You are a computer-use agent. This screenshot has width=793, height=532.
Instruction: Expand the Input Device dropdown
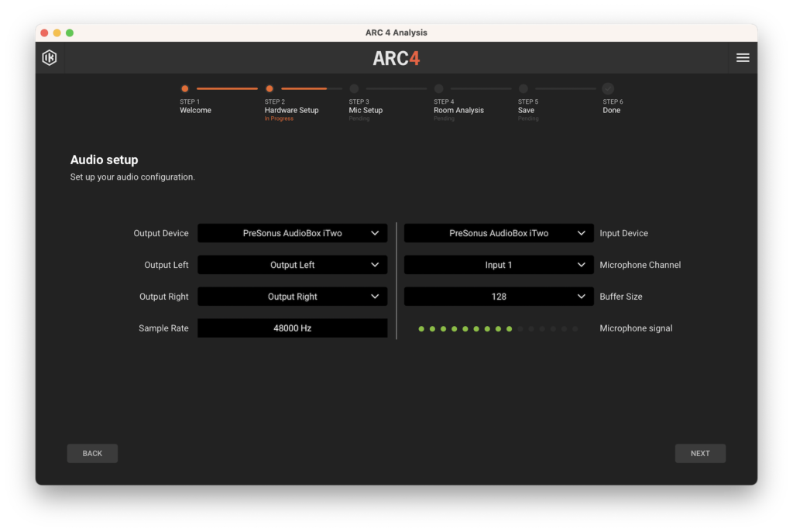(499, 233)
